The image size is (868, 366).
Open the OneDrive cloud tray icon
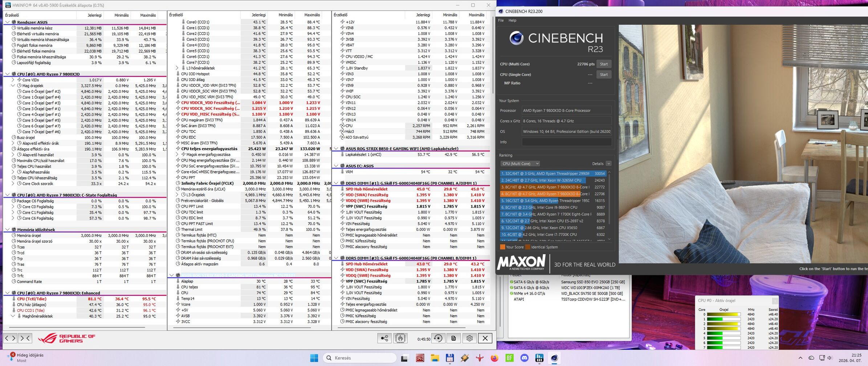(811, 358)
